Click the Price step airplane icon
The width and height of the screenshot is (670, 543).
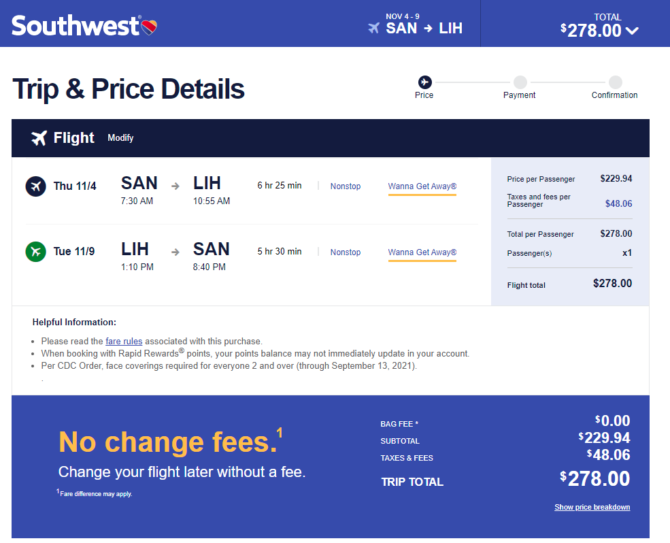425,82
